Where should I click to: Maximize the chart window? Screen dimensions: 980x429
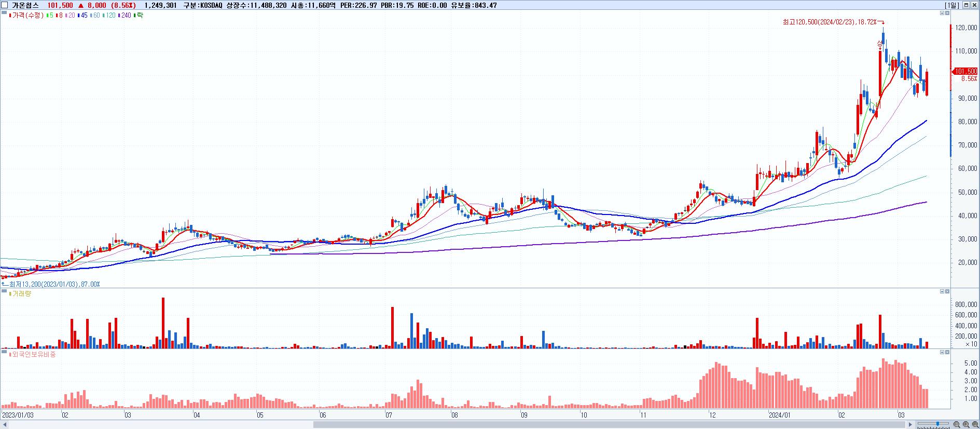point(966,5)
